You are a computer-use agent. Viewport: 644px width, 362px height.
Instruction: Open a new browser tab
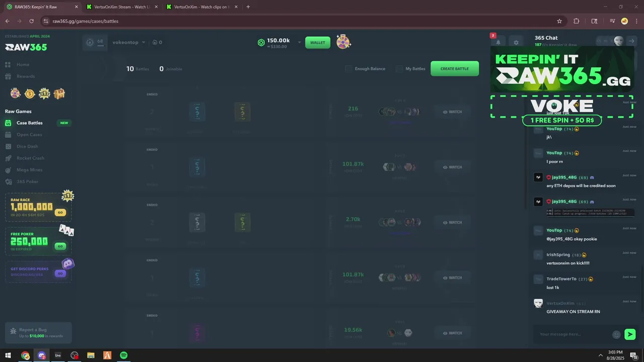(248, 7)
